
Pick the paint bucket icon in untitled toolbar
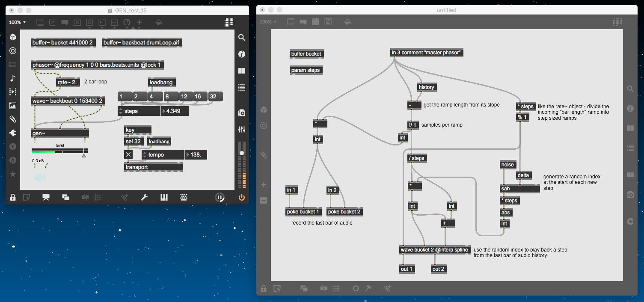coord(347,22)
